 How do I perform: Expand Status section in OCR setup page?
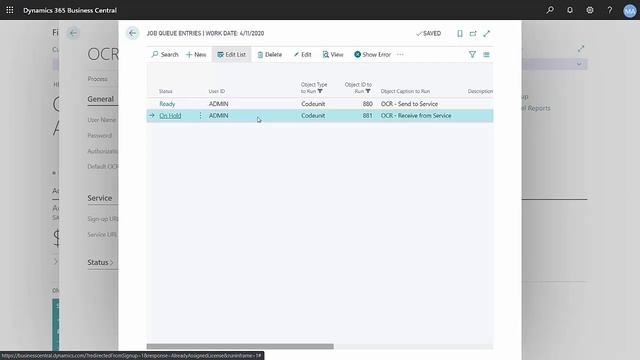(x=100, y=262)
